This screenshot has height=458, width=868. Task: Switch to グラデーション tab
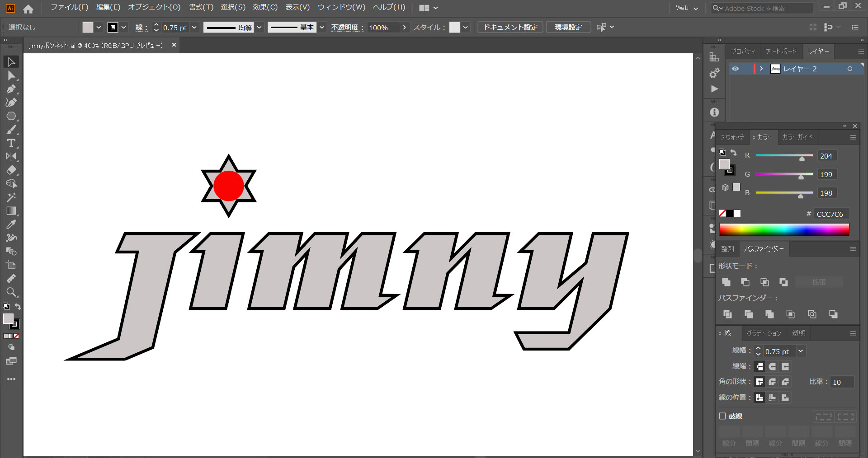click(764, 333)
